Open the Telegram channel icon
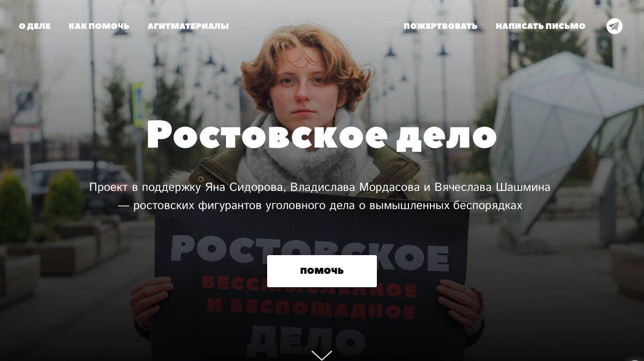 (615, 26)
